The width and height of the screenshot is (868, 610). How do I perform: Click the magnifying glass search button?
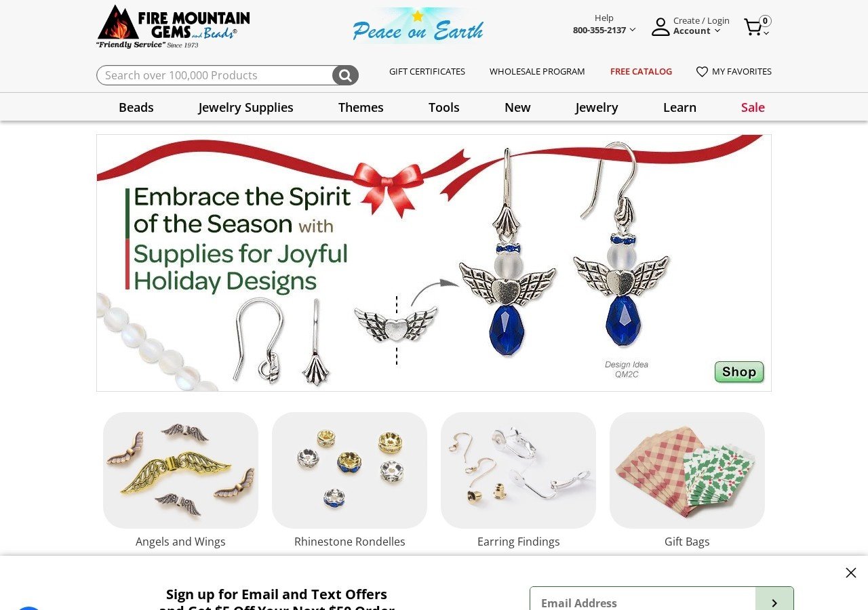tap(345, 75)
